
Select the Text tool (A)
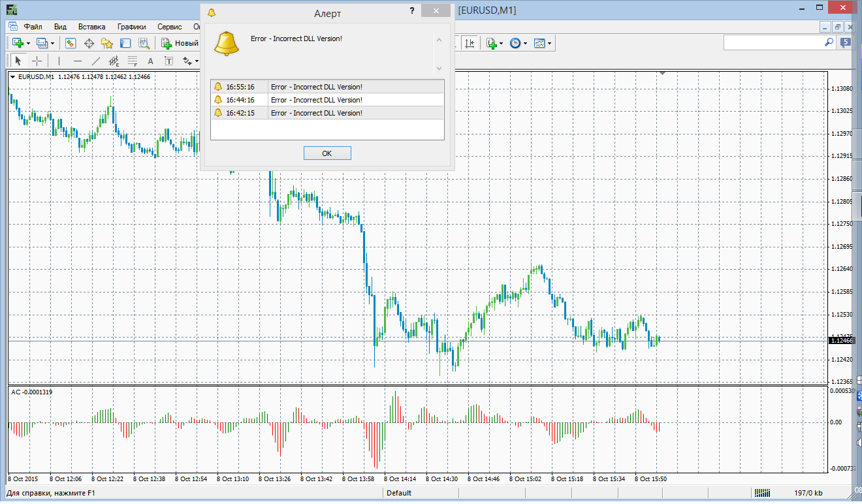pos(150,61)
